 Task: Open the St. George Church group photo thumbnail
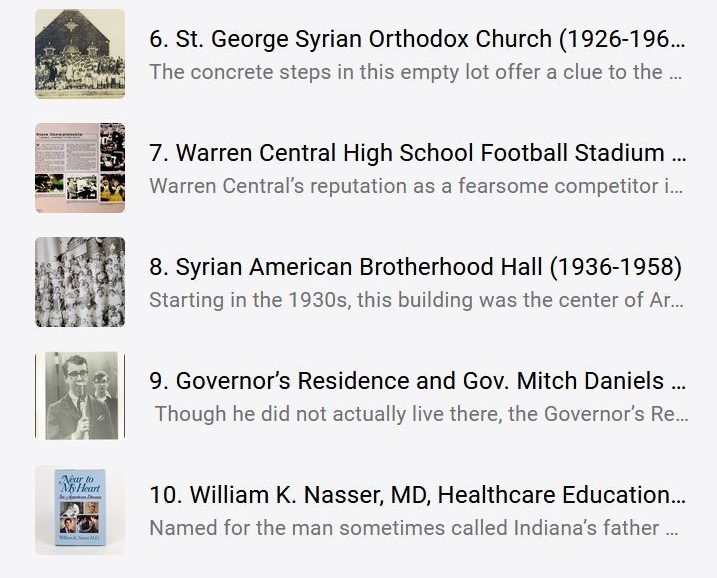80,54
